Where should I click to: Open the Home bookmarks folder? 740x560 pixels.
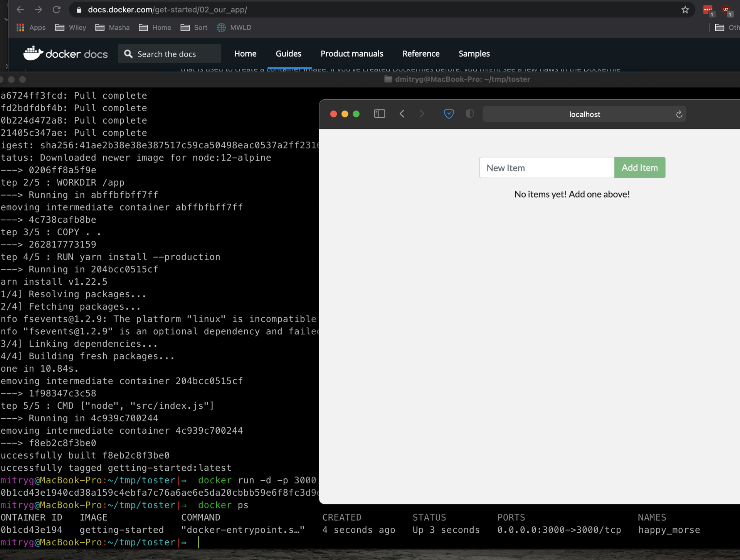pyautogui.click(x=155, y=27)
